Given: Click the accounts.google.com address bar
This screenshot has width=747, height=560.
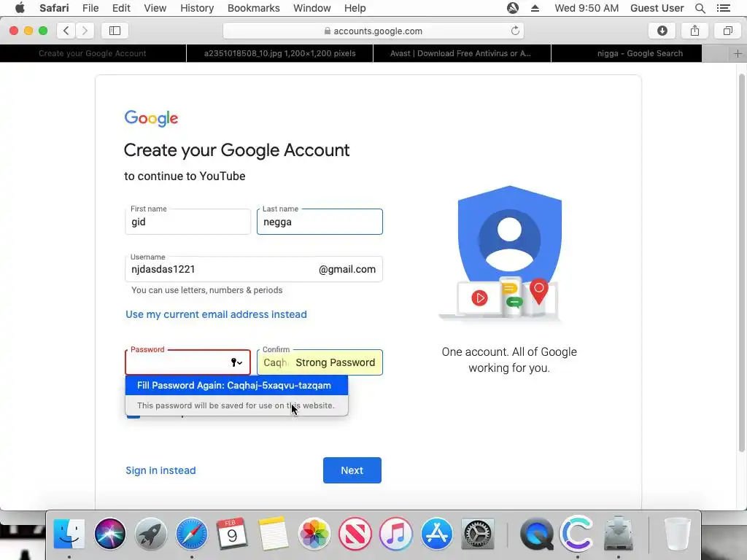Looking at the screenshot, I should pos(373,31).
